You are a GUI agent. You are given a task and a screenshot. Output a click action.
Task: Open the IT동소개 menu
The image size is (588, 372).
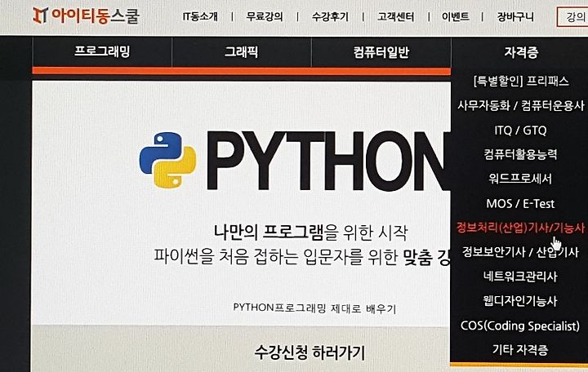point(200,17)
